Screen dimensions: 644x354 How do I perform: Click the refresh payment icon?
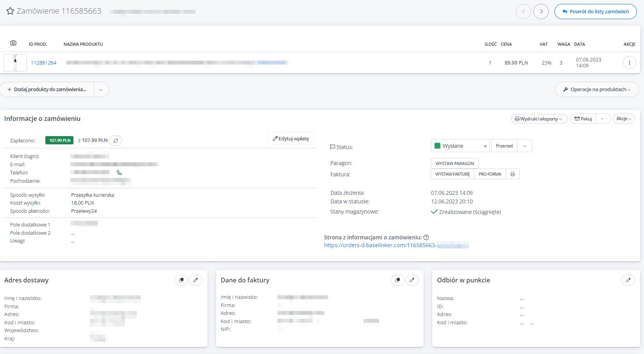point(116,140)
